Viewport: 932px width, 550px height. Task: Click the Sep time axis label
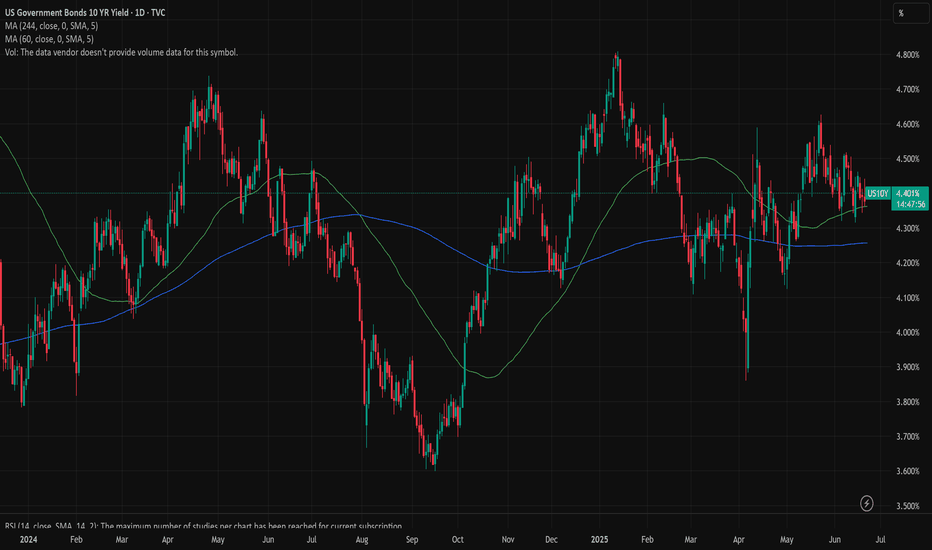pos(412,539)
